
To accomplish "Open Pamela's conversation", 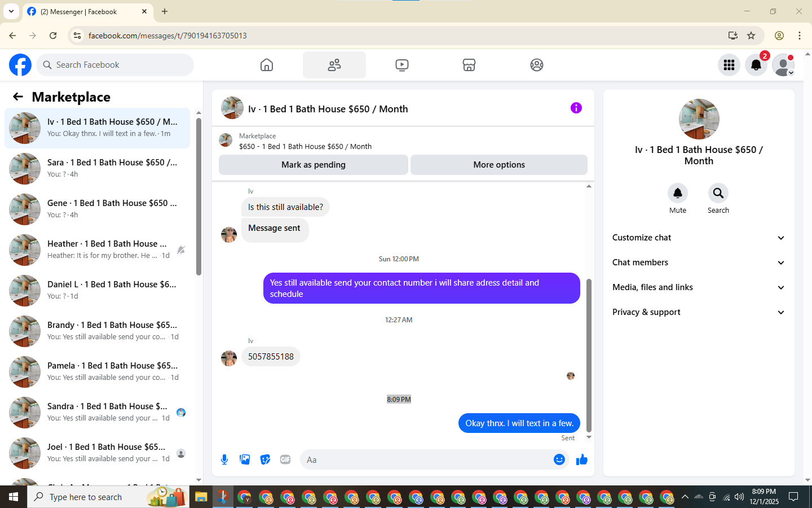I will [97, 371].
